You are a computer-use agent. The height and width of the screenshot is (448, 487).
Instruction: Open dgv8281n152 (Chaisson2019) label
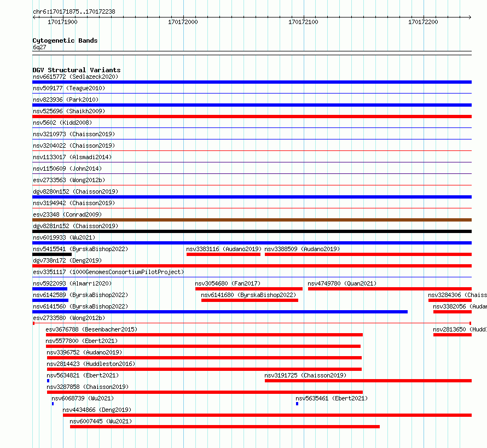point(76,226)
